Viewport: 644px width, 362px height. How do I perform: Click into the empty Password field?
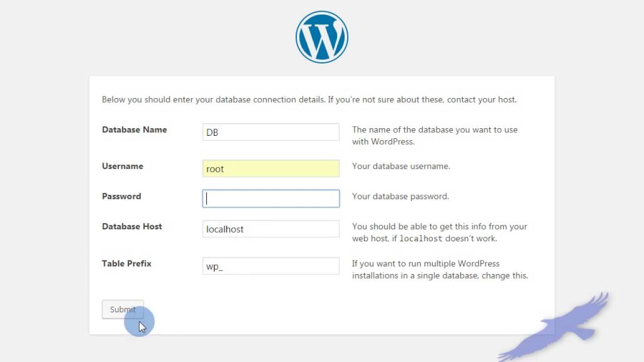271,199
